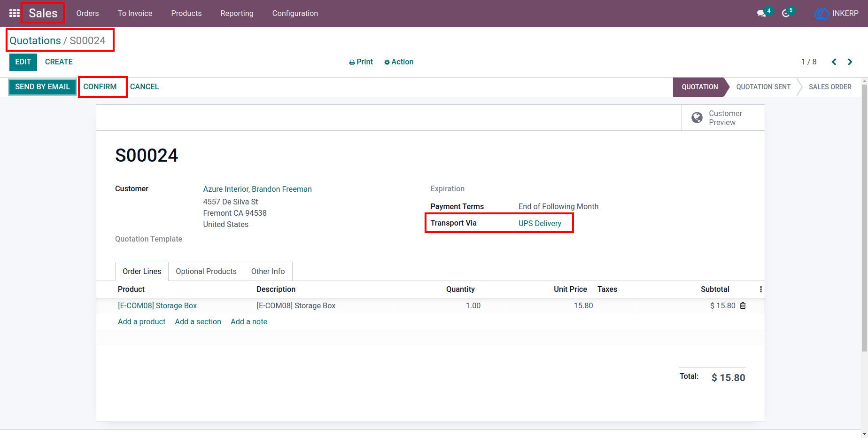
Task: Confirm the quotation
Action: point(100,87)
